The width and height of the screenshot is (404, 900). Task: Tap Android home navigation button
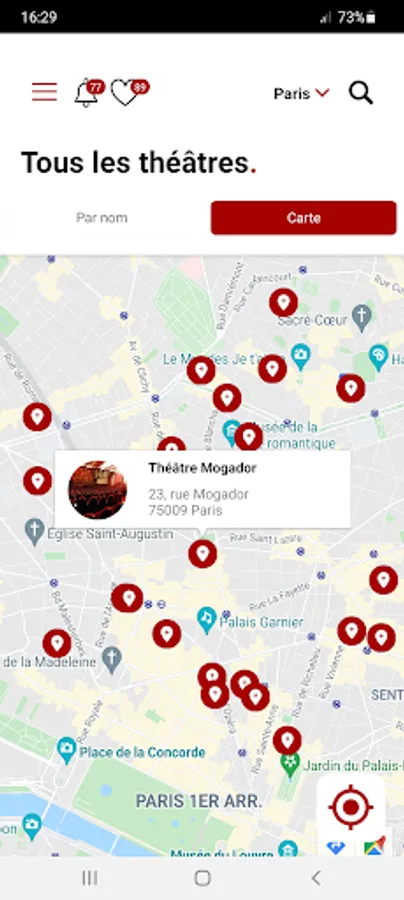pyautogui.click(x=202, y=878)
